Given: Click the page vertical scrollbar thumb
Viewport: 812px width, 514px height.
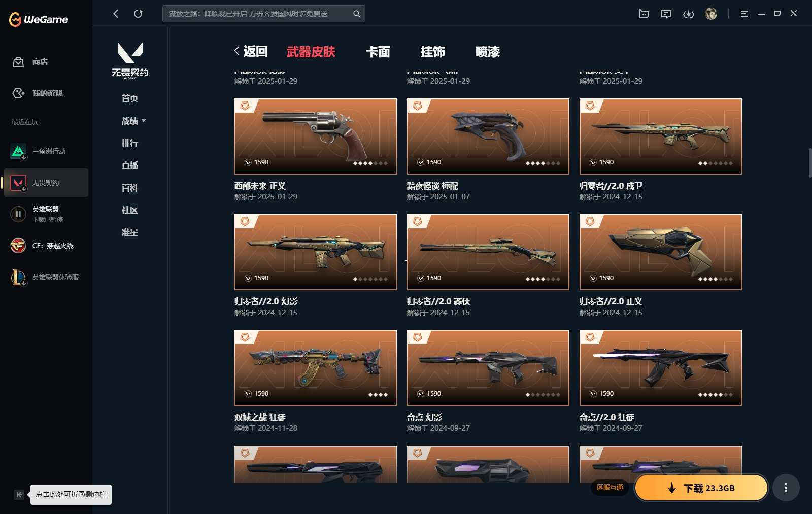Looking at the screenshot, I should click(810, 162).
